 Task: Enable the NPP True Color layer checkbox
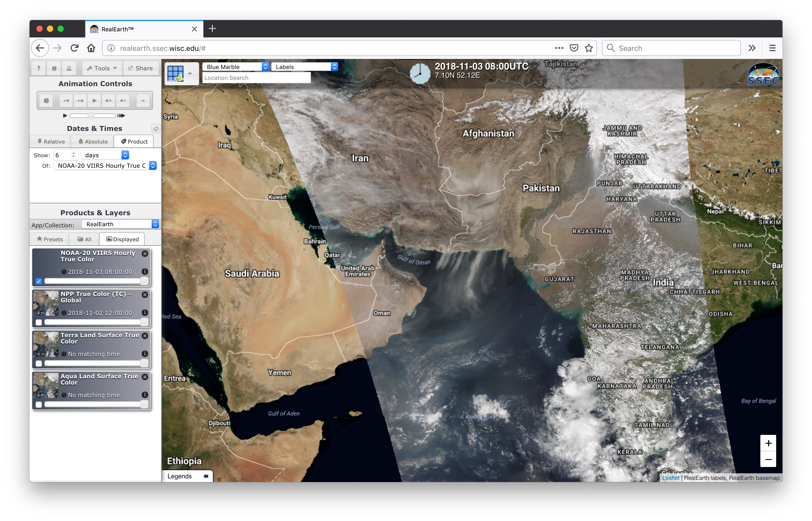pos(38,322)
